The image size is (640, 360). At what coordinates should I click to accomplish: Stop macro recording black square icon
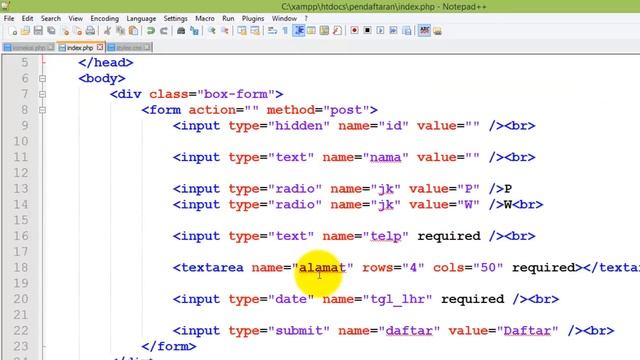367,31
